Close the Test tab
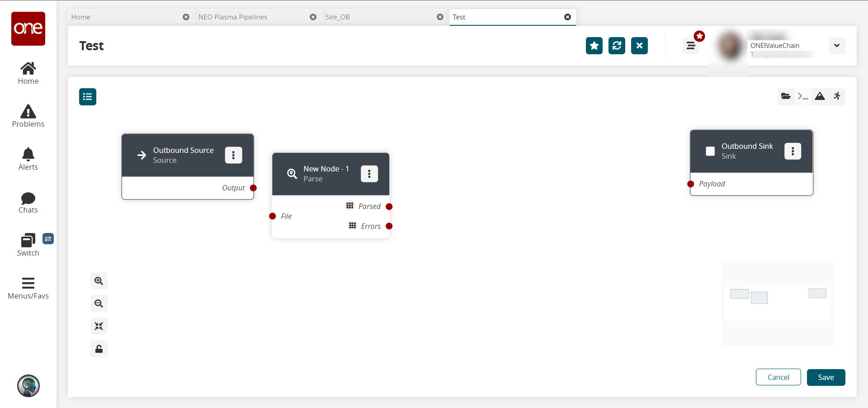The width and height of the screenshot is (868, 408). [567, 17]
